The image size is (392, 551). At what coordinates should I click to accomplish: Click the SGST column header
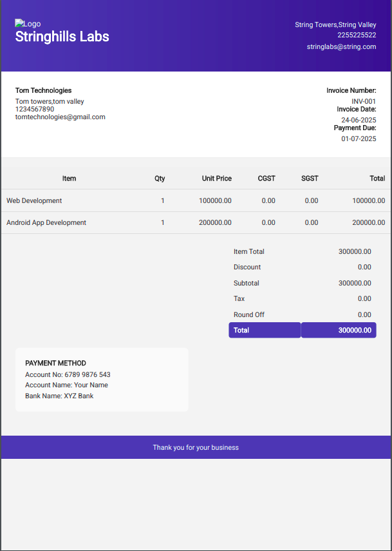coord(310,179)
